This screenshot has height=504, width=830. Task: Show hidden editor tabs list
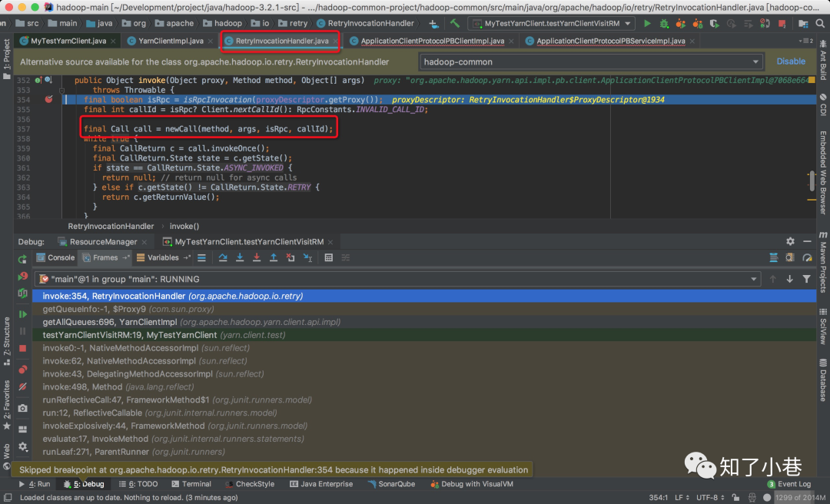coord(805,41)
